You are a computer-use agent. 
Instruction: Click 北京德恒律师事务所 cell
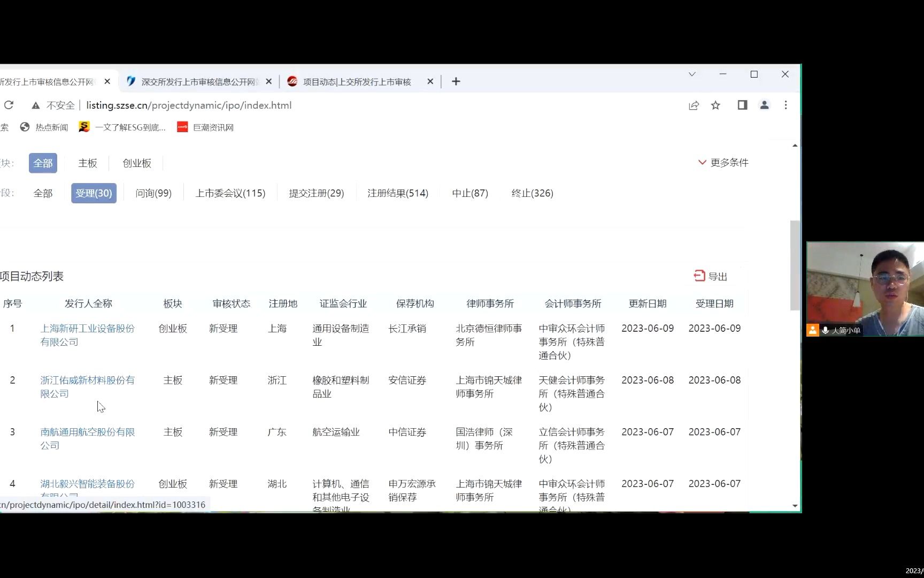489,335
